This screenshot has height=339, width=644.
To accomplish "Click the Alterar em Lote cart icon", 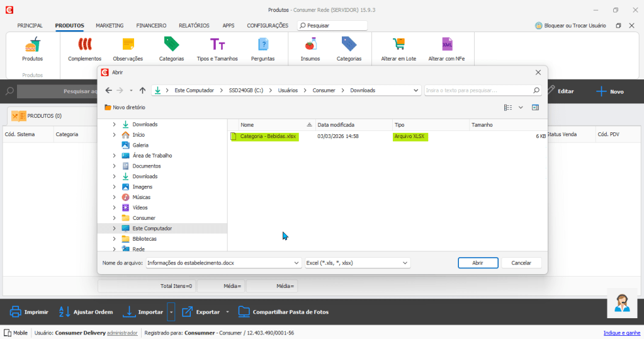I will pyautogui.click(x=398, y=45).
